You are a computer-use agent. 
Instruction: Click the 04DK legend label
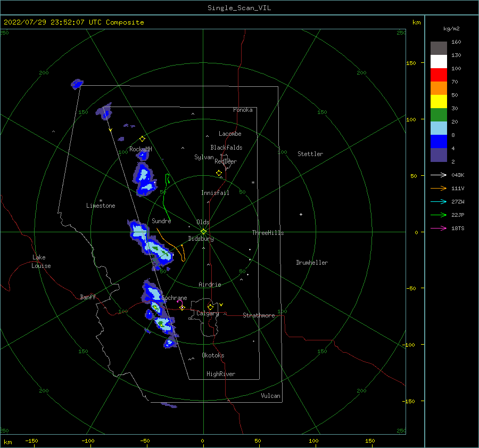(458, 175)
